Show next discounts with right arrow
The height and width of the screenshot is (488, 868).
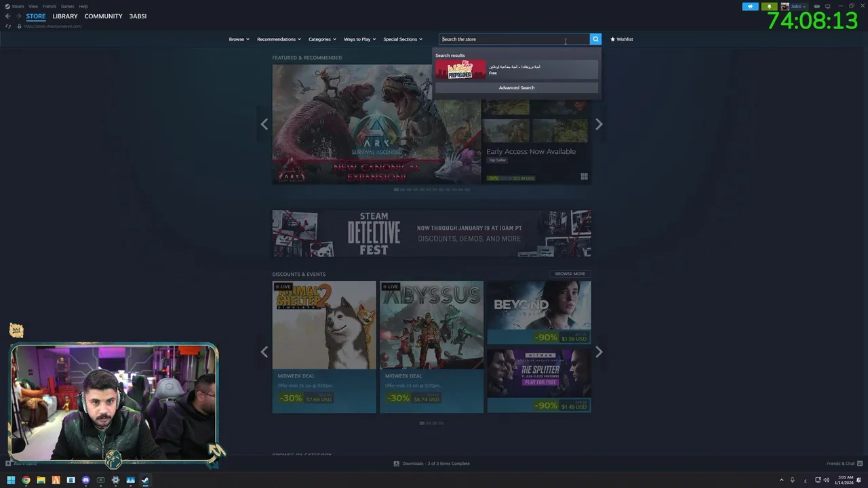point(599,352)
